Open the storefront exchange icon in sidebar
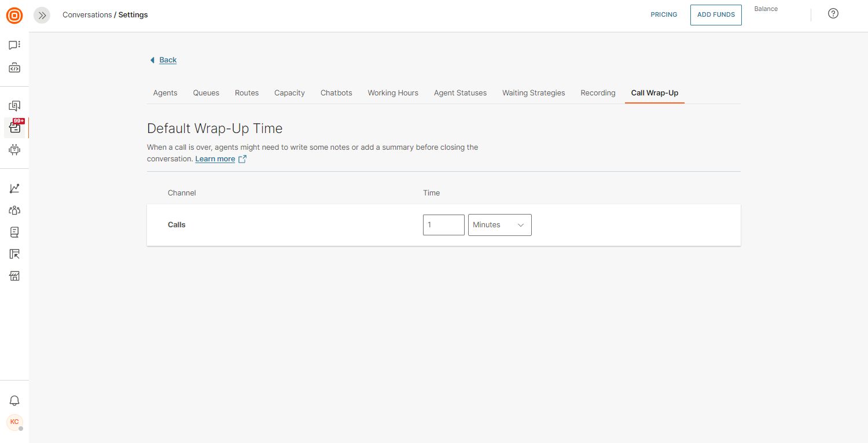Image resolution: width=868 pixels, height=443 pixels. coord(14,276)
